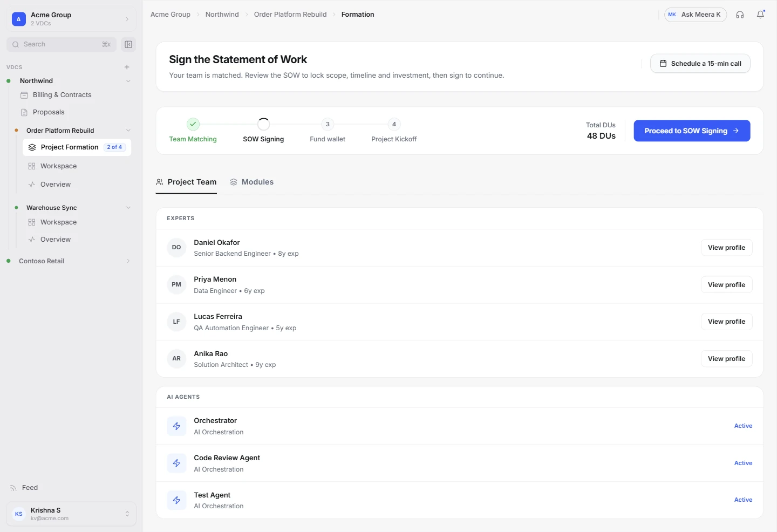Click the sidebar Search field
The height and width of the screenshot is (532, 777).
pyautogui.click(x=62, y=44)
